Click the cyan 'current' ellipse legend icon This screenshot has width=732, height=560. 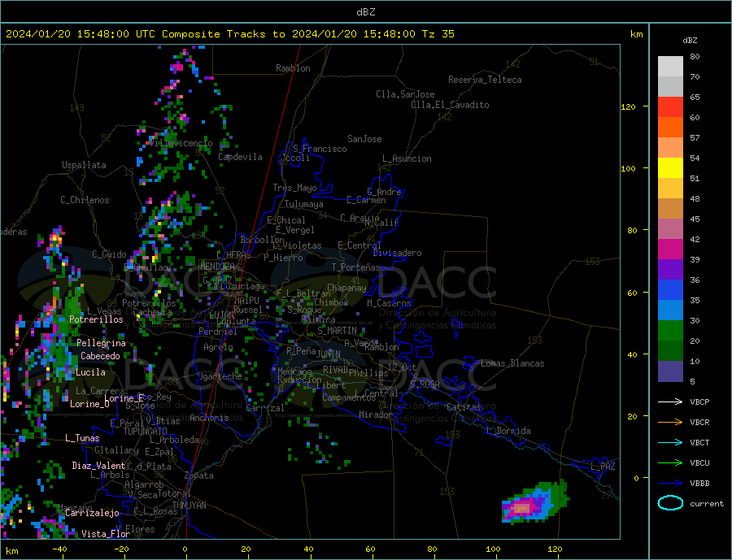670,503
